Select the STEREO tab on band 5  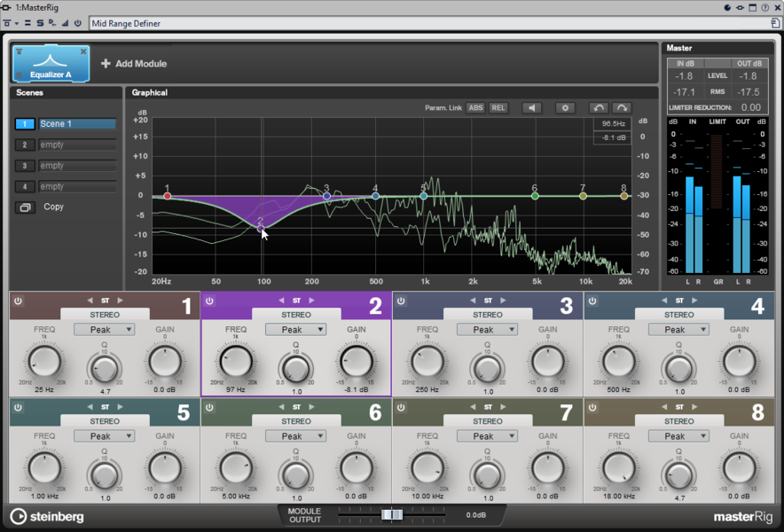pos(105,421)
